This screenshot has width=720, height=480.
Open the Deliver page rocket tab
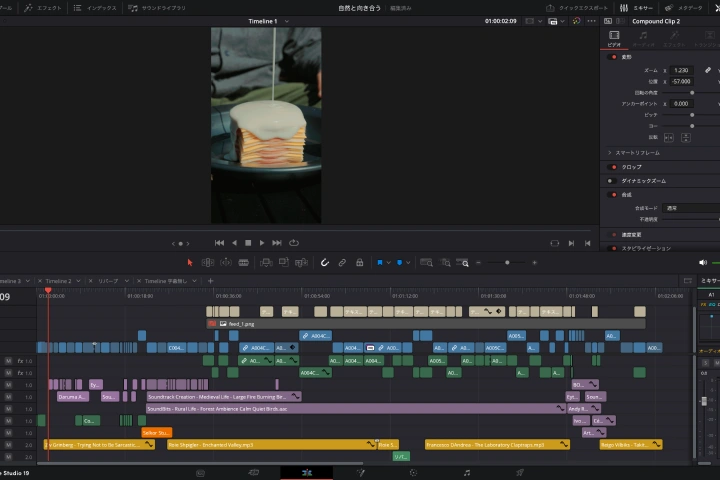coord(519,473)
